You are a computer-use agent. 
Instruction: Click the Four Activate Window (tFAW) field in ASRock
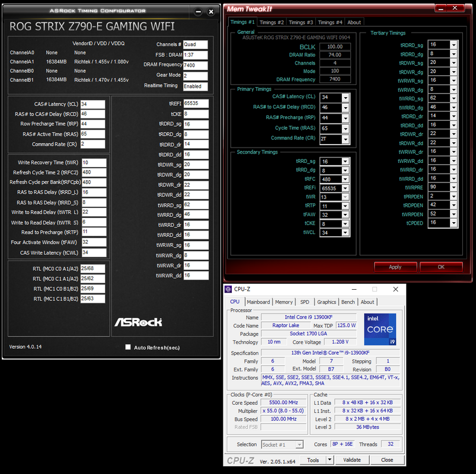[94, 242]
